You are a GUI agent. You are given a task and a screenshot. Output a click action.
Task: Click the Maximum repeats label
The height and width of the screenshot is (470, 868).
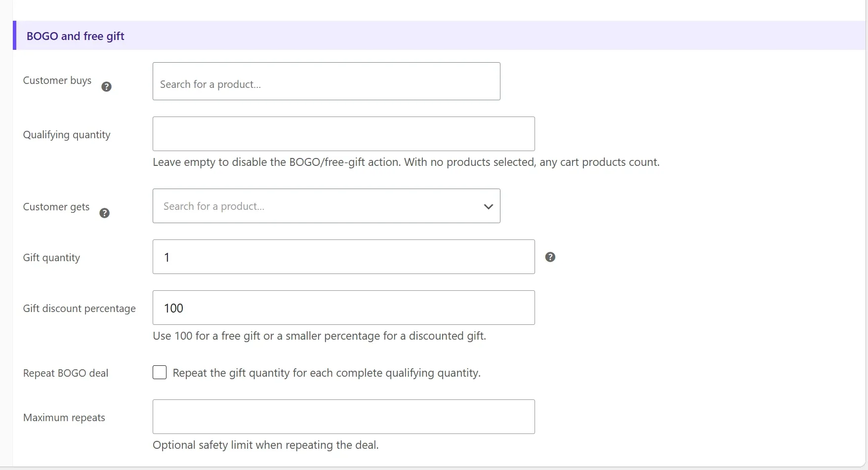click(64, 418)
